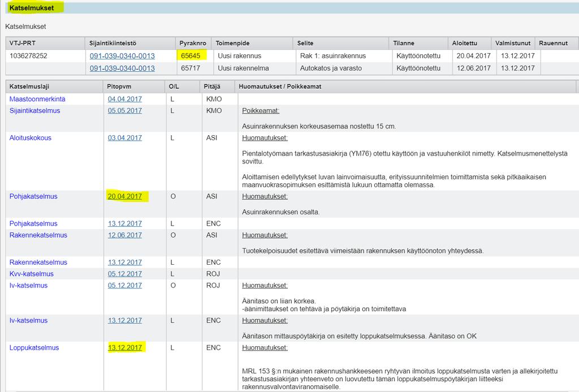
Task: Select Tuotekelpoisuudet esitettävä note
Action: (x=363, y=251)
